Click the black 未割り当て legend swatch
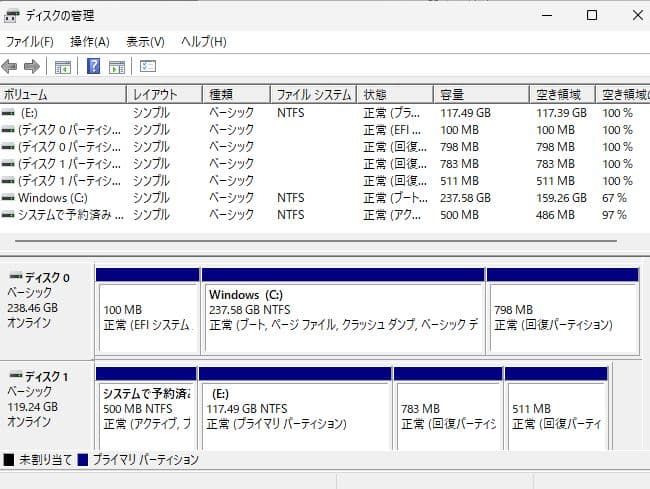 [9, 460]
